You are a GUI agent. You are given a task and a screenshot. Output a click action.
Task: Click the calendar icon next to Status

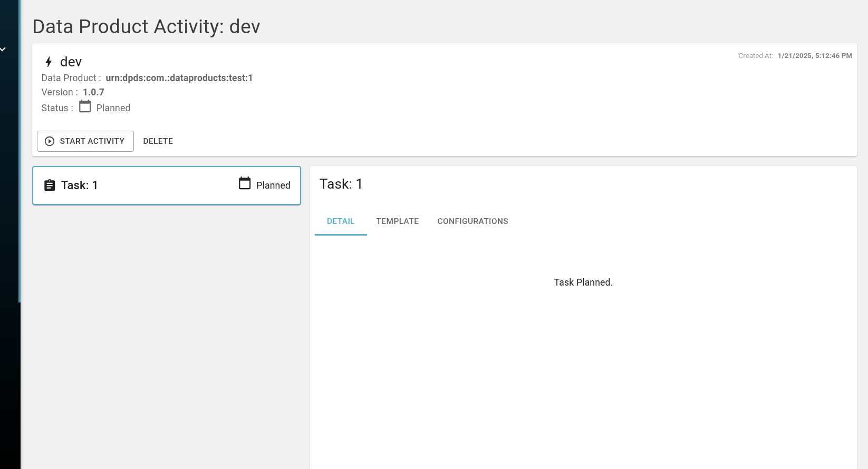(85, 106)
